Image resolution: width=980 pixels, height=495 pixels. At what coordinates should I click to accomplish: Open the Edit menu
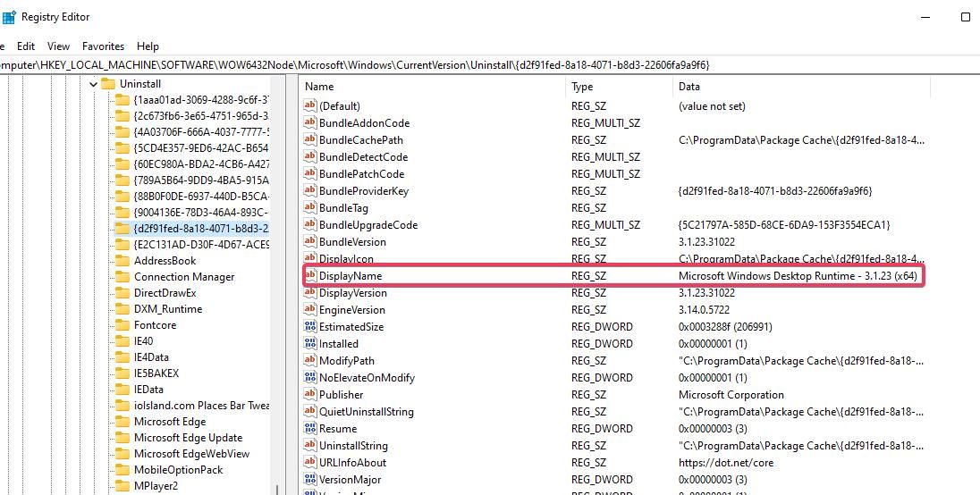click(x=26, y=46)
